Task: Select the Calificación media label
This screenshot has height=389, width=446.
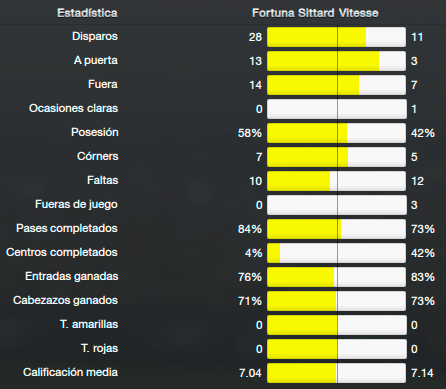Action: (70, 372)
